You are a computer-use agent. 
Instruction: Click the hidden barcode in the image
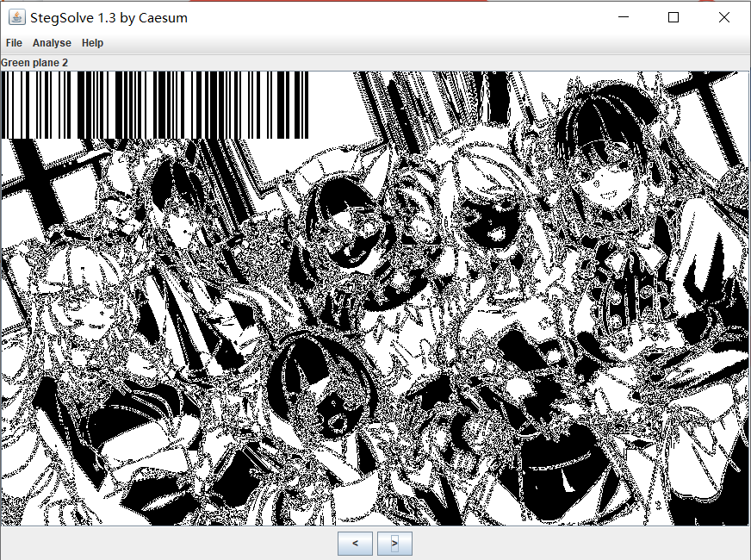click(155, 104)
